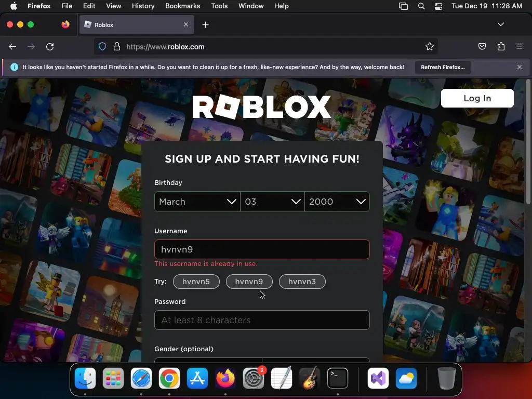Open Visual Studio from the Dock
The width and height of the screenshot is (532, 399).
click(378, 378)
